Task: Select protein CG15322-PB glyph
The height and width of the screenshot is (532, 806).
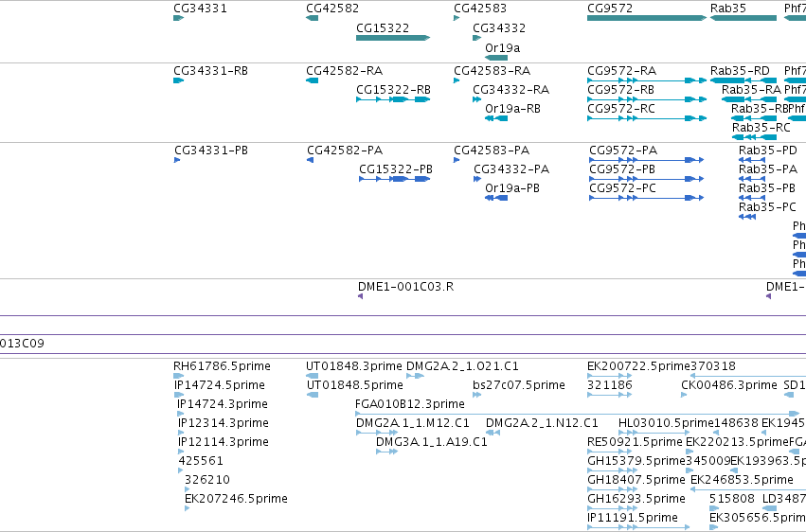Action: click(x=394, y=179)
